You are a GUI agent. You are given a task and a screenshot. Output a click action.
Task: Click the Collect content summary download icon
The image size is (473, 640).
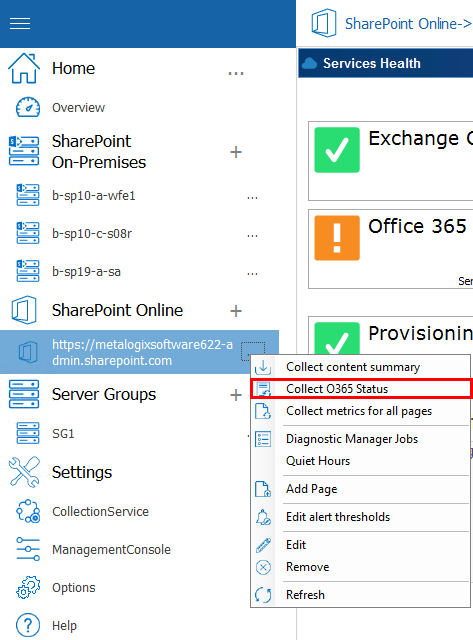click(263, 367)
